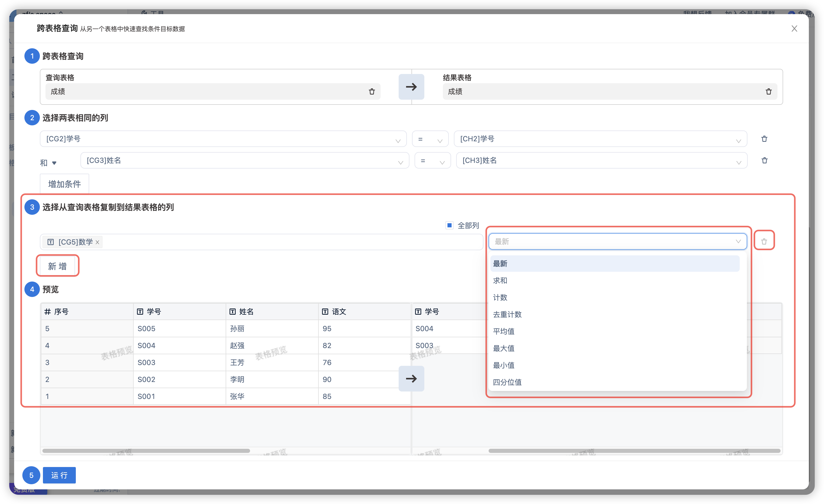Screen dimensions: 824x504
Task: Click cell 王芳 in preview table
Action: [272, 362]
